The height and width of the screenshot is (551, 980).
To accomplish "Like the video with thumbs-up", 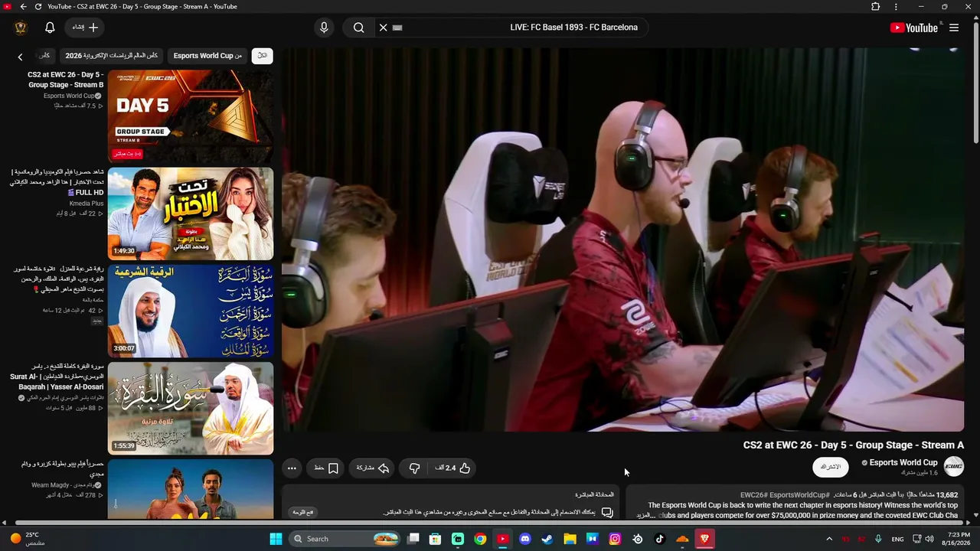I will pos(453,468).
